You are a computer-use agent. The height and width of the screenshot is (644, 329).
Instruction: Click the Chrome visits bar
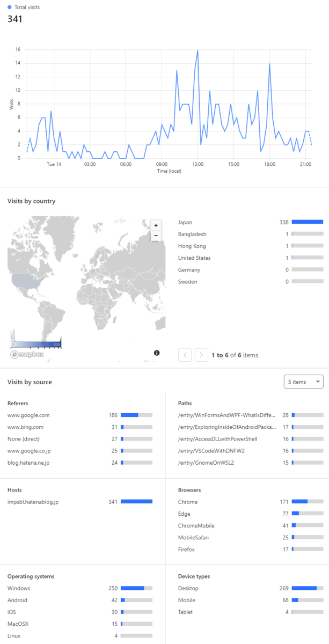pyautogui.click(x=308, y=502)
